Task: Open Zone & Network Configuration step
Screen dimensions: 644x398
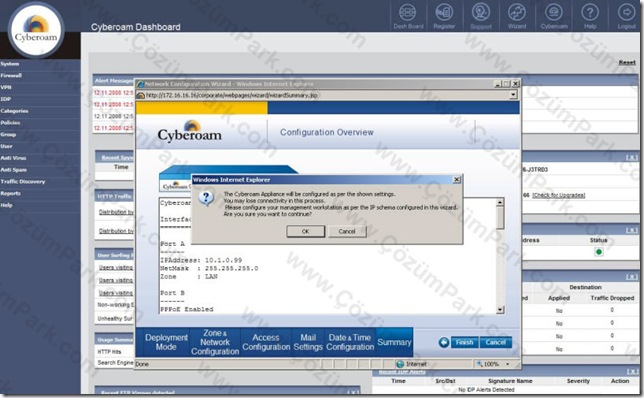Action: point(215,342)
